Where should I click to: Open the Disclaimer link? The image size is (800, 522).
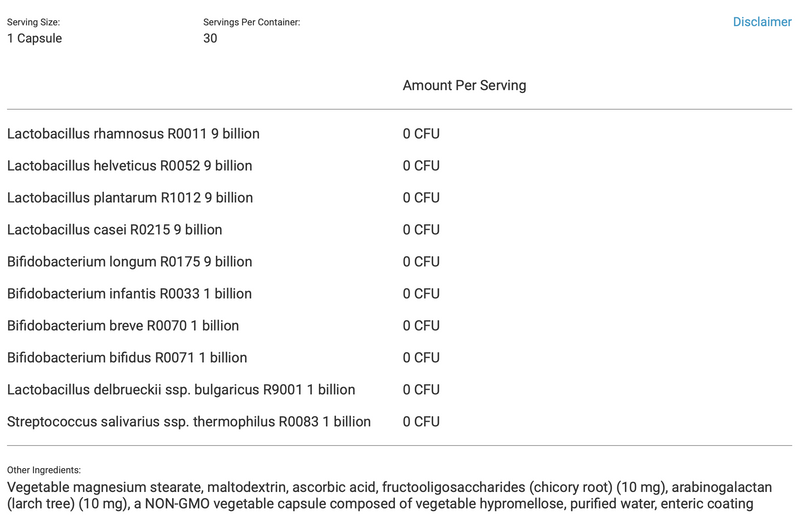click(761, 22)
